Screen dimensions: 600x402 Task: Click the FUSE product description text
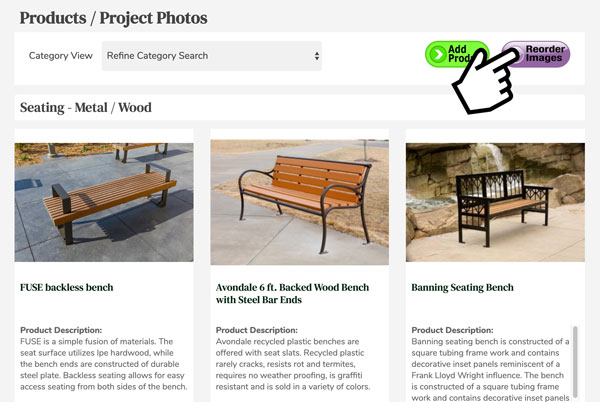[104, 364]
